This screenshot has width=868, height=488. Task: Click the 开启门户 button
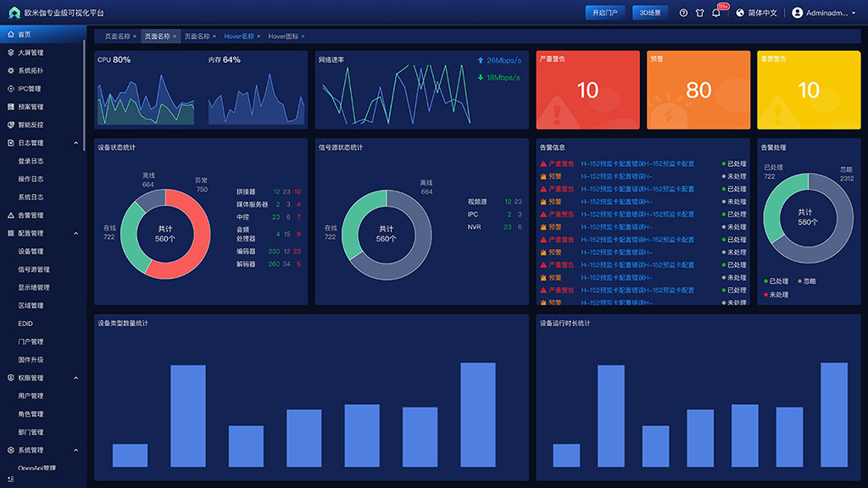tap(605, 13)
